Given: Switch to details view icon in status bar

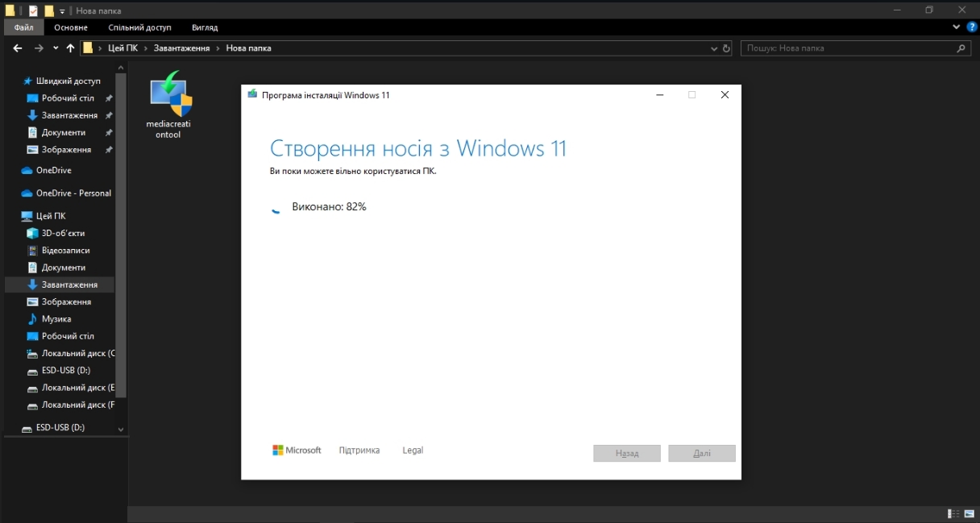Looking at the screenshot, I should coord(954,514).
